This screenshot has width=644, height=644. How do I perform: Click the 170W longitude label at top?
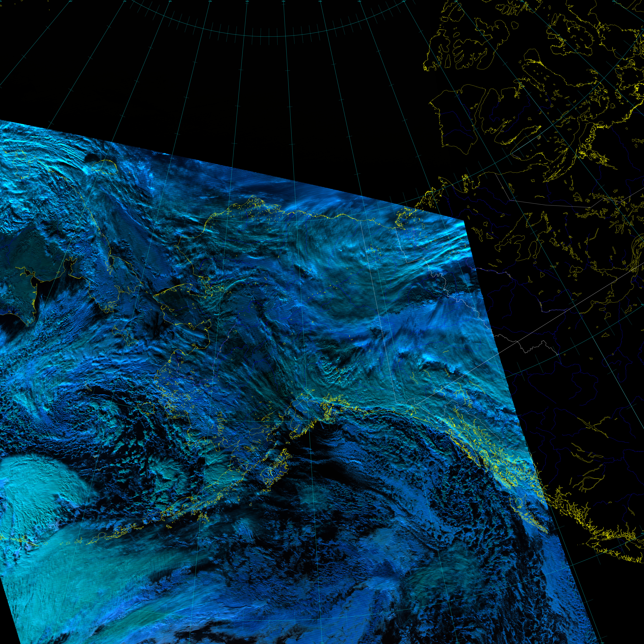tap(210, 1)
